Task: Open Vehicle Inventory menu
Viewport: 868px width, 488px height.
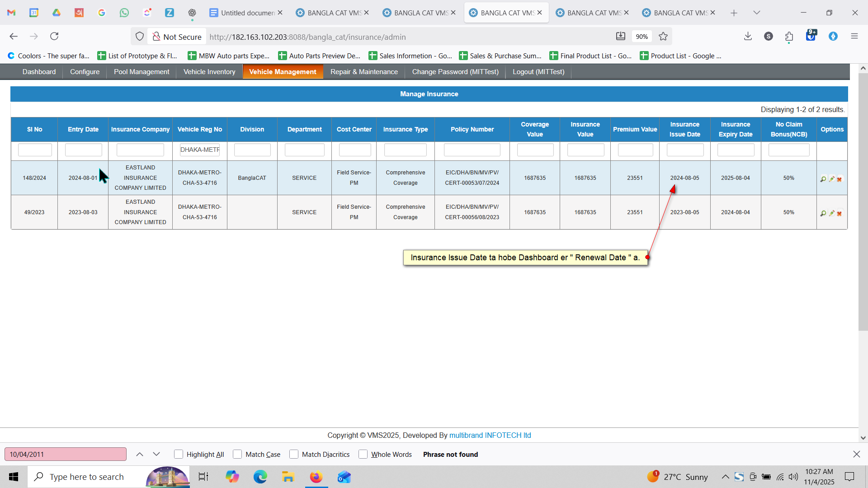Action: 209,72
